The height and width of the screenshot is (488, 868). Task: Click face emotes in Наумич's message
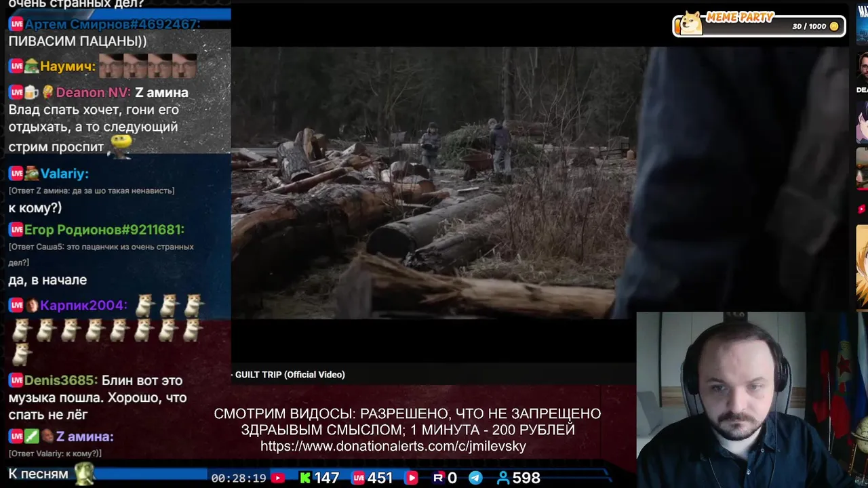[x=148, y=66]
